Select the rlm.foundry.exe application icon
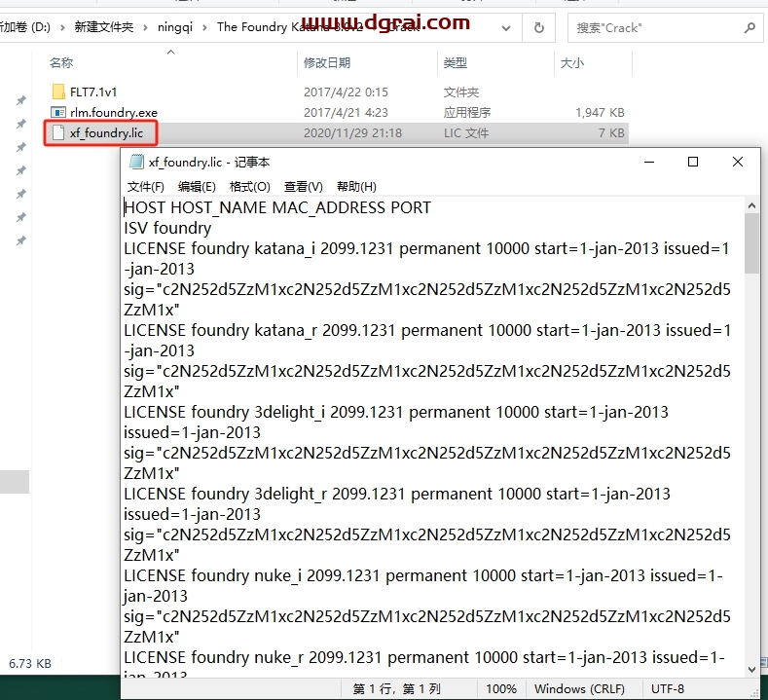The height and width of the screenshot is (700, 768). pos(57,112)
